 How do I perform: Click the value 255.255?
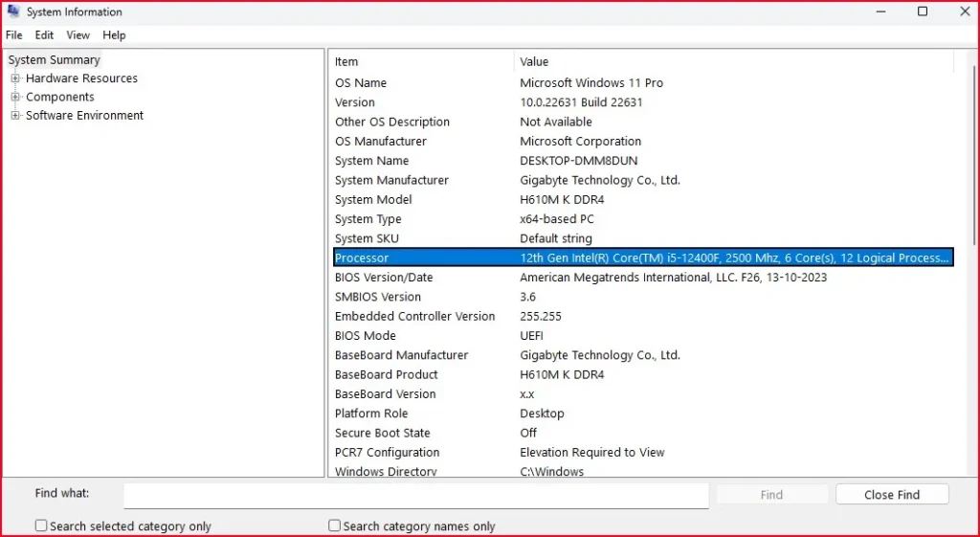[541, 316]
